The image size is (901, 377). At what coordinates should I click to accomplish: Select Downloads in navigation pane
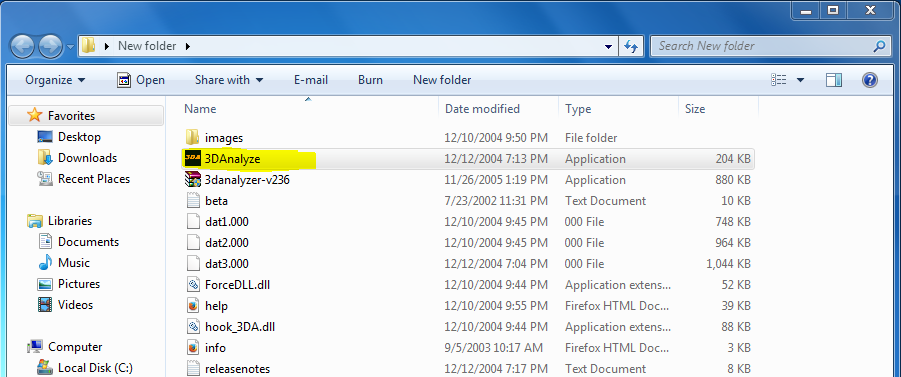click(87, 157)
